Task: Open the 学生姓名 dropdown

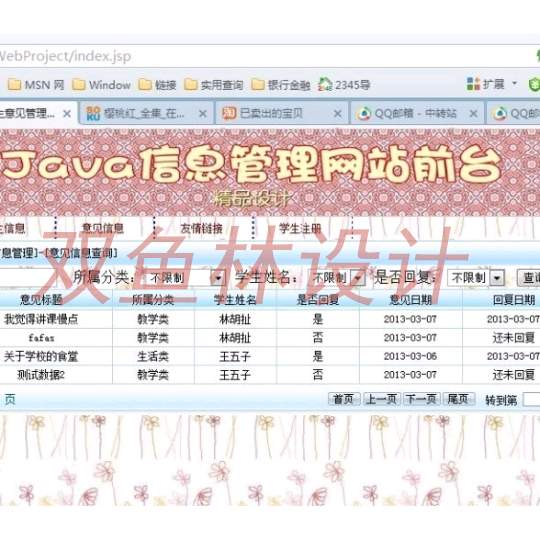Action: coord(336,278)
